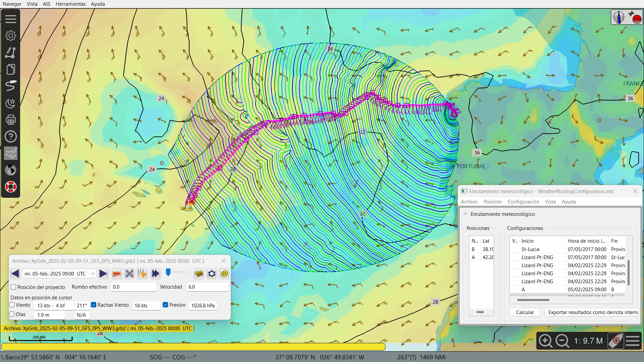
Task: Click the zoom in magnifier control
Action: 546,341
